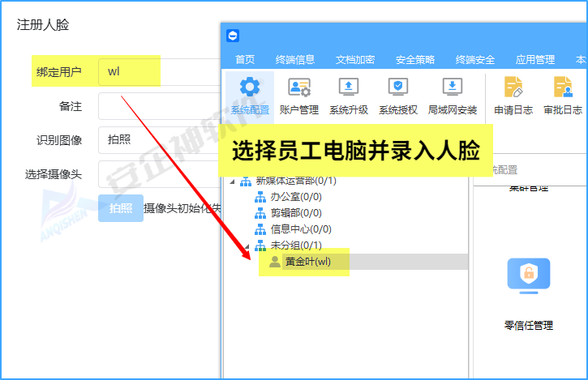This screenshot has width=588, height=380.
Task: Click the 零信任管理 lock monitor icon
Action: tap(529, 275)
